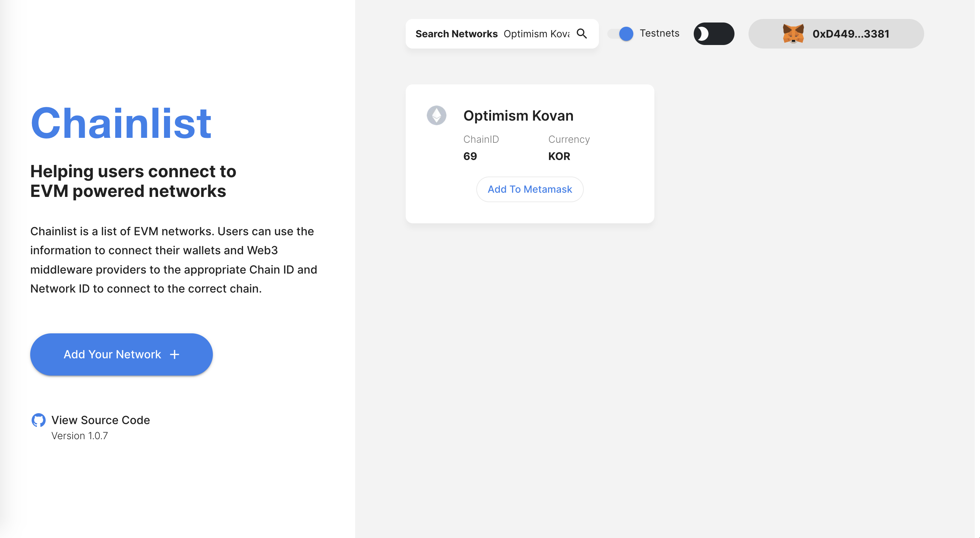Screen dimensions: 980x538
Task: Click the ChainID value 69
Action: pyautogui.click(x=470, y=156)
